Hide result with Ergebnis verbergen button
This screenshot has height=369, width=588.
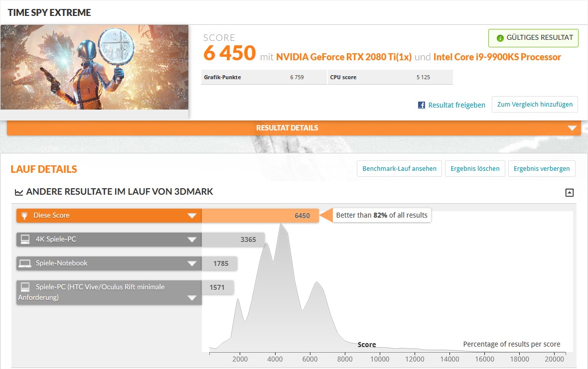click(542, 169)
